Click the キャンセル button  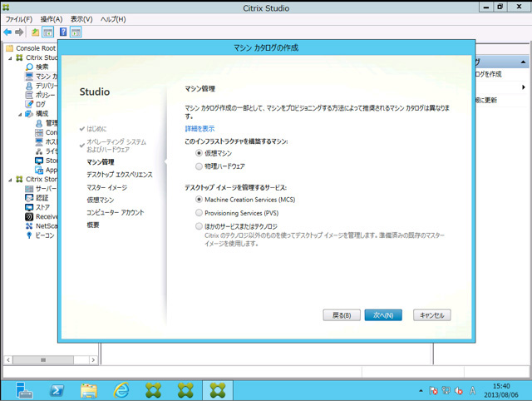coord(432,315)
